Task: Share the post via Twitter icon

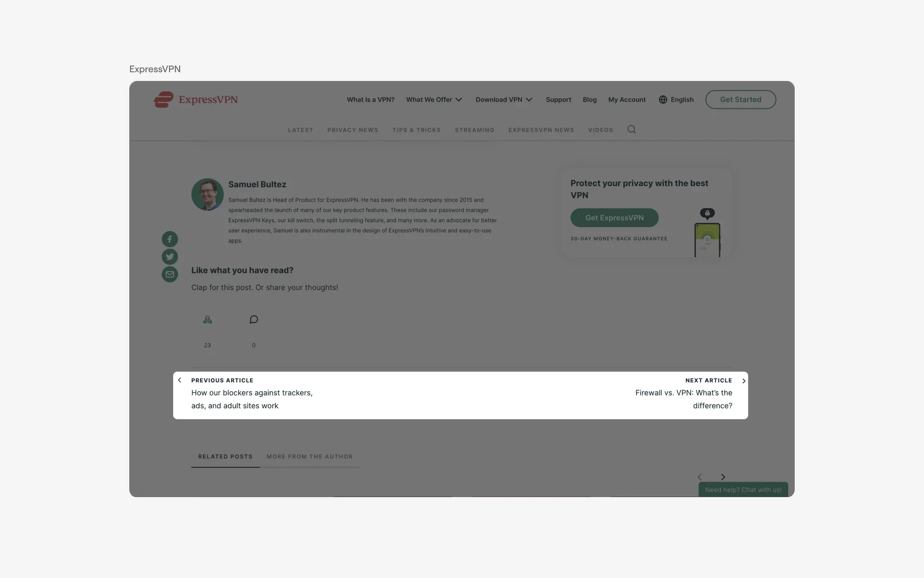Action: coord(169,257)
